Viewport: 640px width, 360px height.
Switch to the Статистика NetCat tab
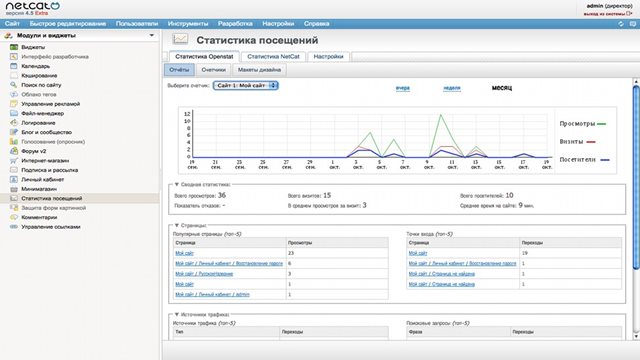(x=273, y=57)
